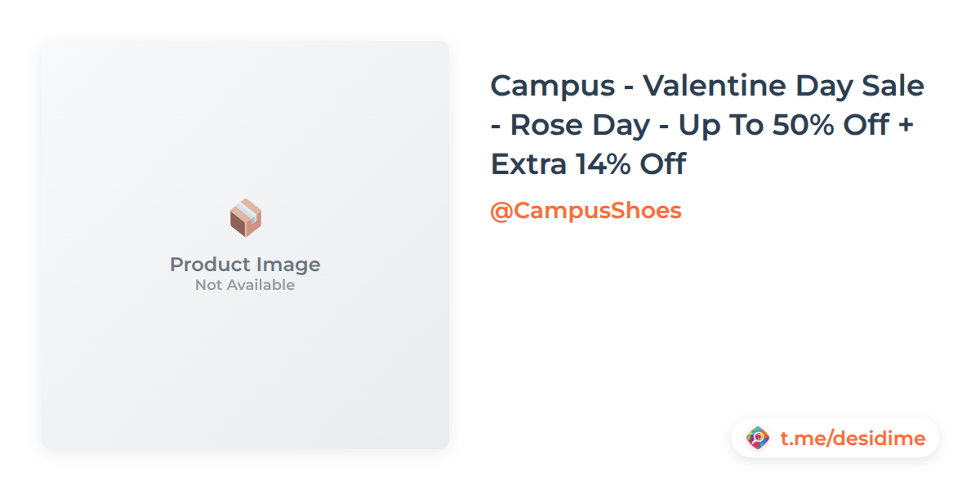Click "Rose Day" in the deal title

(581, 125)
